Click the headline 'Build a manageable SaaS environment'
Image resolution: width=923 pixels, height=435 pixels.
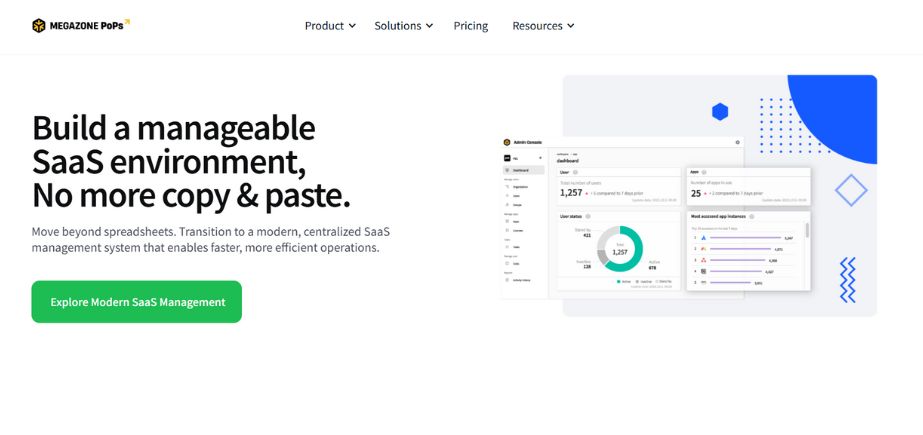pyautogui.click(x=191, y=161)
